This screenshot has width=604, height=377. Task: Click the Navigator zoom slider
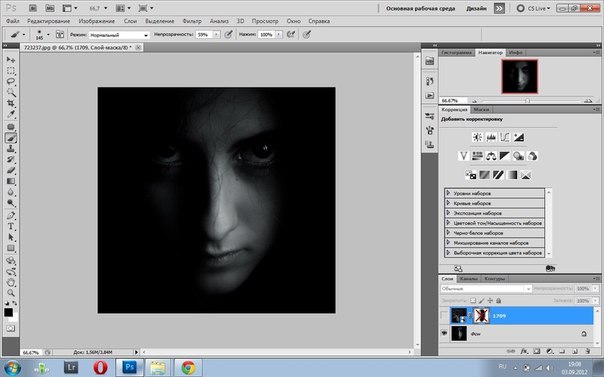(528, 101)
